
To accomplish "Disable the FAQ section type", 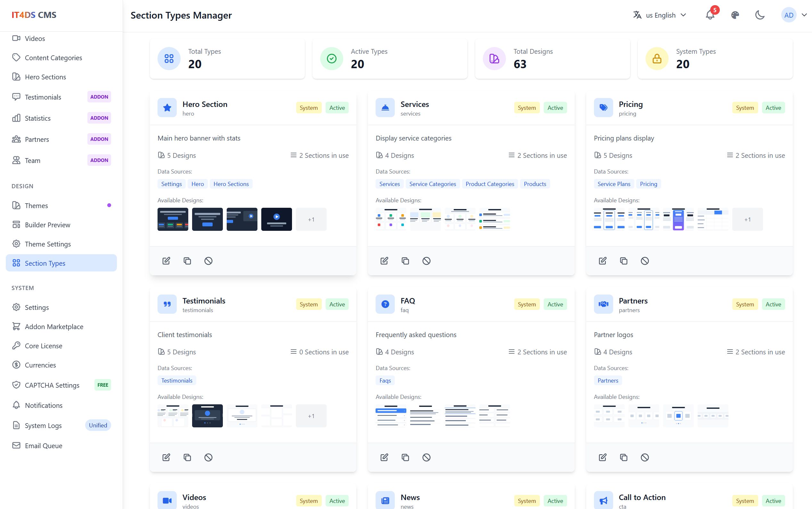I will (426, 457).
